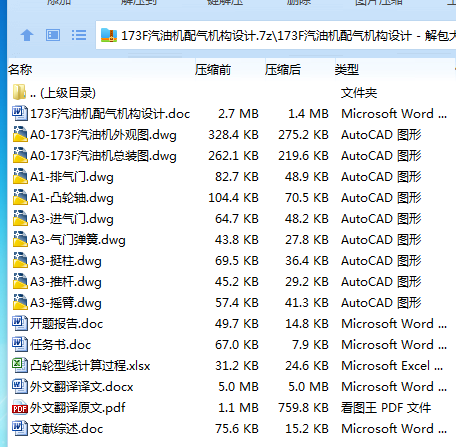Click the archive path address field
The image size is (456, 447).
[x=276, y=35]
